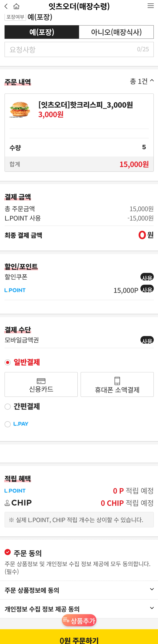Select the 예(포장) tab
158x644 pixels.
tap(42, 32)
